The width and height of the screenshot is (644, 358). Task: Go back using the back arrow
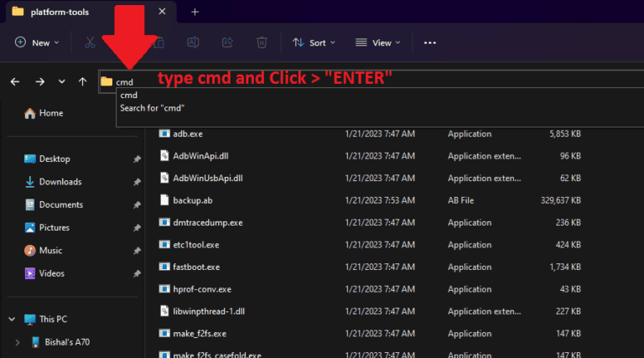(15, 81)
